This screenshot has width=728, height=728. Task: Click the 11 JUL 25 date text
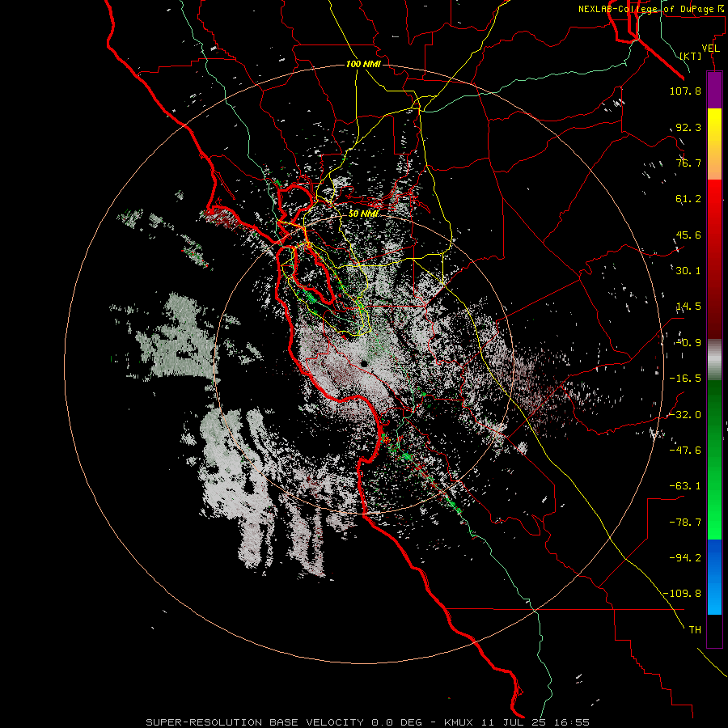pos(515,722)
